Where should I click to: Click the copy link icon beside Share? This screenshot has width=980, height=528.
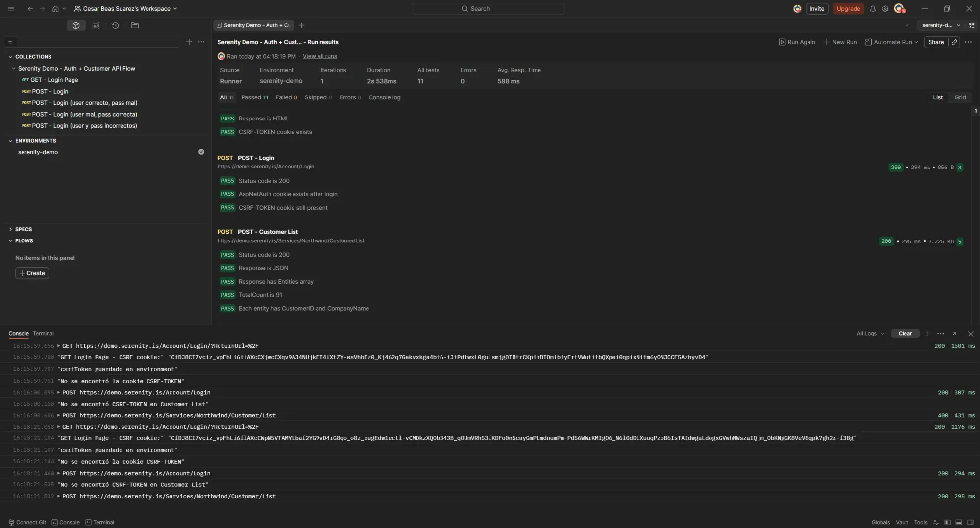click(955, 42)
